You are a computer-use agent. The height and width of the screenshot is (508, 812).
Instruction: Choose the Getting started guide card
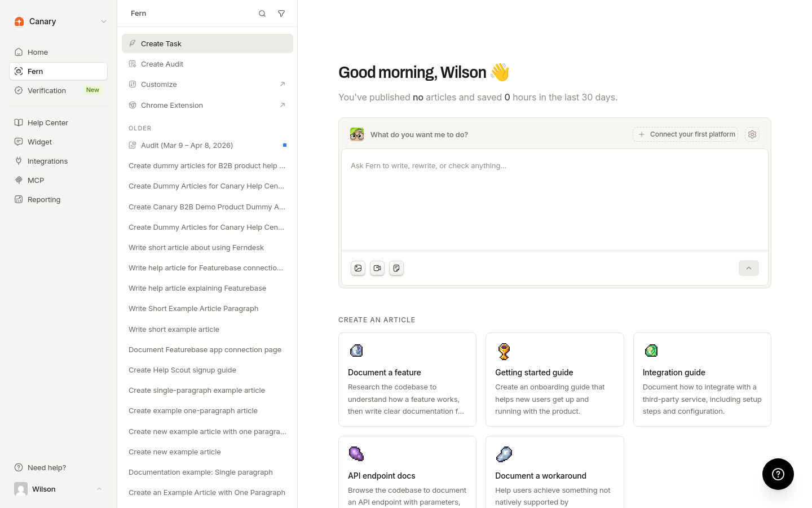coord(555,379)
